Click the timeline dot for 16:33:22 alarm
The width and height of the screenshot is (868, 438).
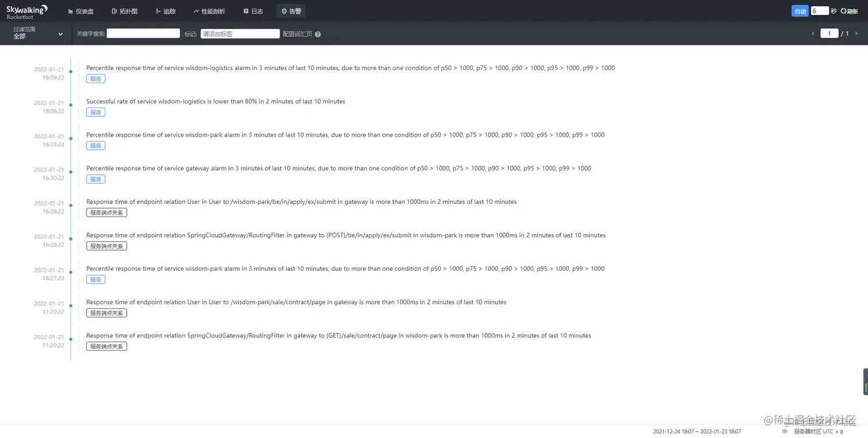tap(71, 138)
